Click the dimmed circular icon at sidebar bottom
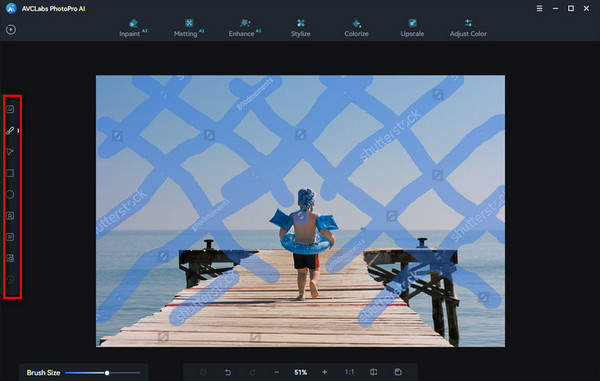Screen dimensions: 600x381 click(10, 279)
